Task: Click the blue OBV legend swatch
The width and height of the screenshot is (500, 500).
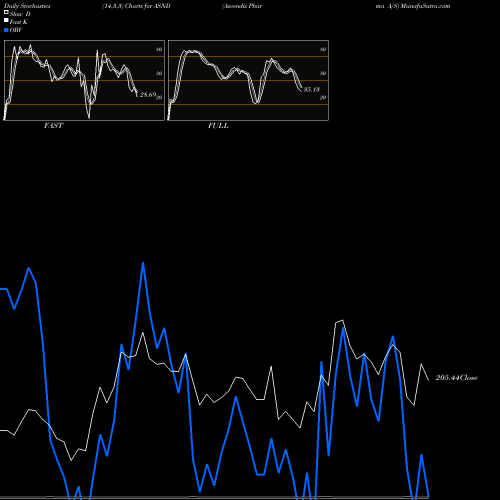Action: pos(6,30)
